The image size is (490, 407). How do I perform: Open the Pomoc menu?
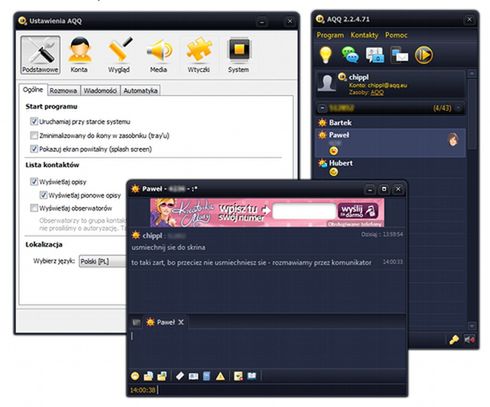click(x=396, y=35)
